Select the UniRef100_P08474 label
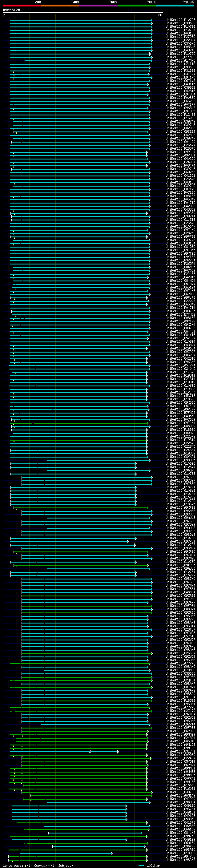197x868 pixels. coord(180,165)
